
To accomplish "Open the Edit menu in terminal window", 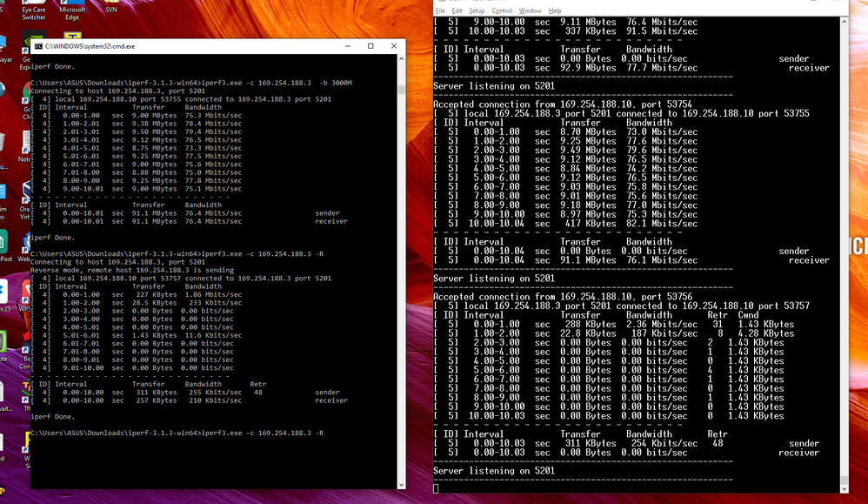I will point(457,10).
